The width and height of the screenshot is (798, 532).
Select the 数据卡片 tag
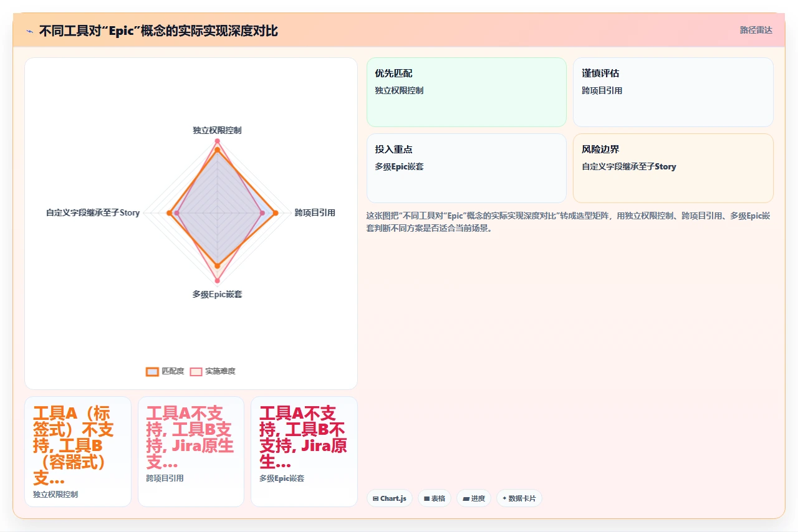coord(519,498)
